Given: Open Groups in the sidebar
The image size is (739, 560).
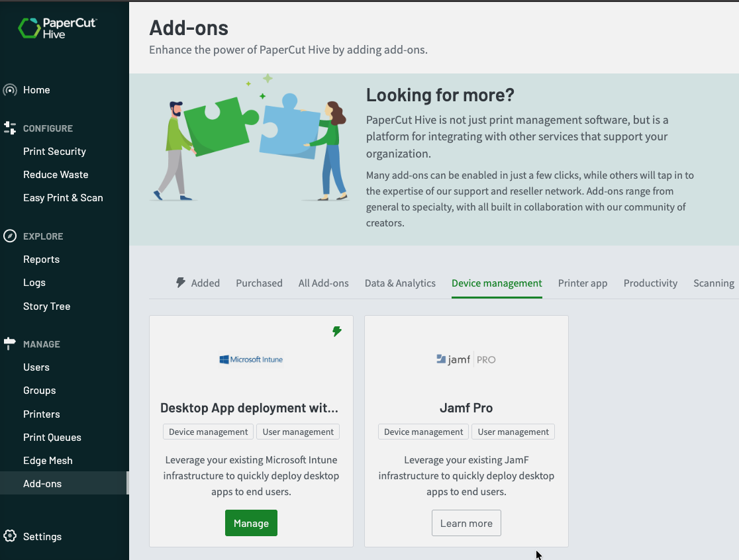Looking at the screenshot, I should (x=40, y=391).
